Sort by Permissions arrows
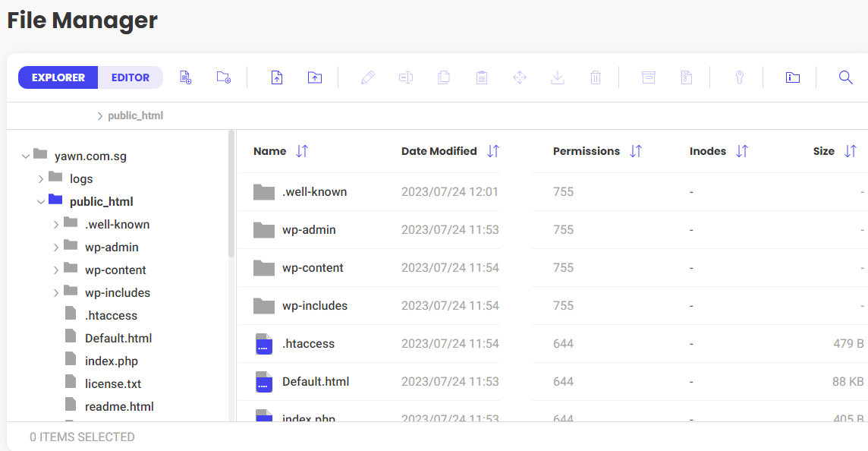Image resolution: width=868 pixels, height=451 pixels. click(x=636, y=151)
